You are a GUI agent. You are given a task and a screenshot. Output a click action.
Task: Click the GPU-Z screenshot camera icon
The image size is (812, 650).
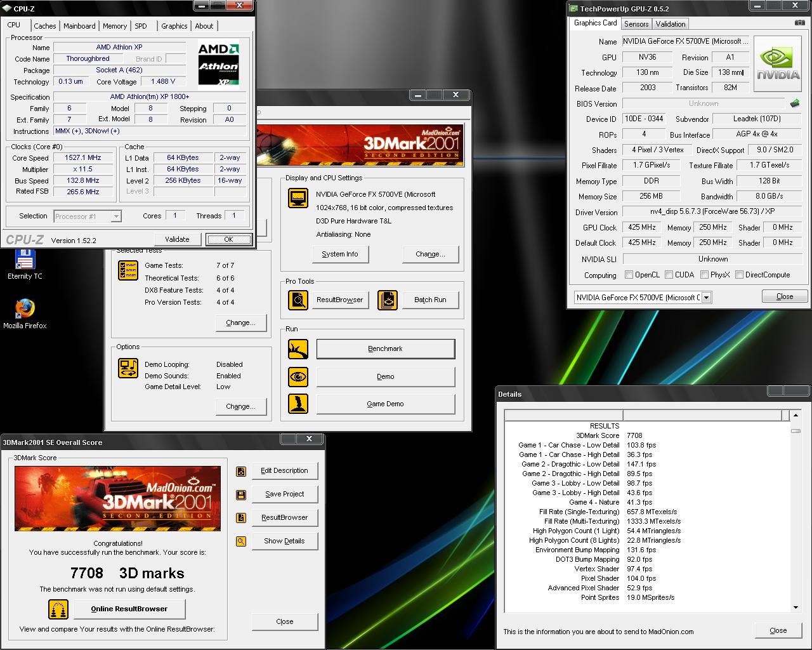(800, 23)
